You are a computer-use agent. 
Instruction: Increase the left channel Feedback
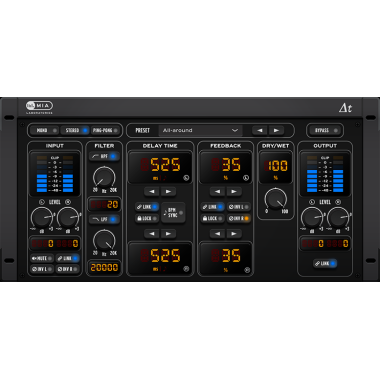[234, 192]
